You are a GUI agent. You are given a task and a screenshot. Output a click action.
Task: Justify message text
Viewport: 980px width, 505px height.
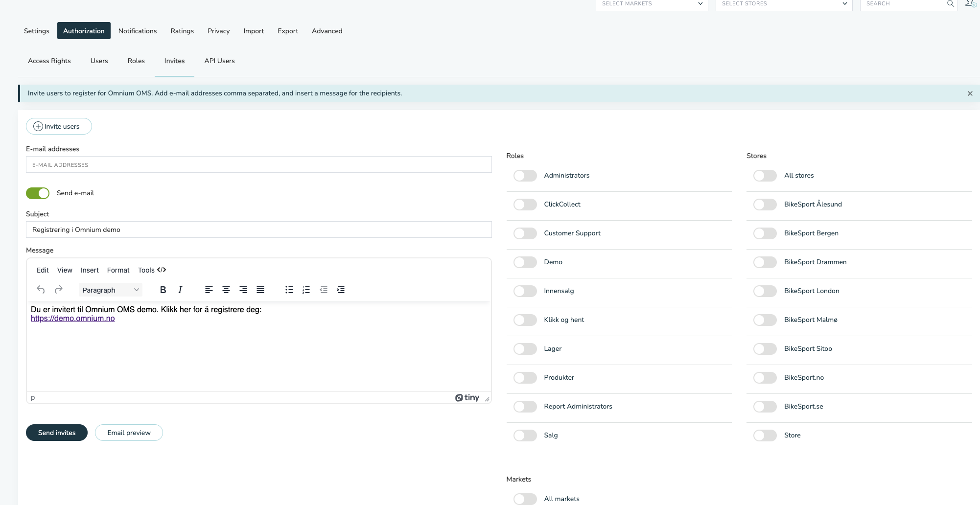pos(260,290)
